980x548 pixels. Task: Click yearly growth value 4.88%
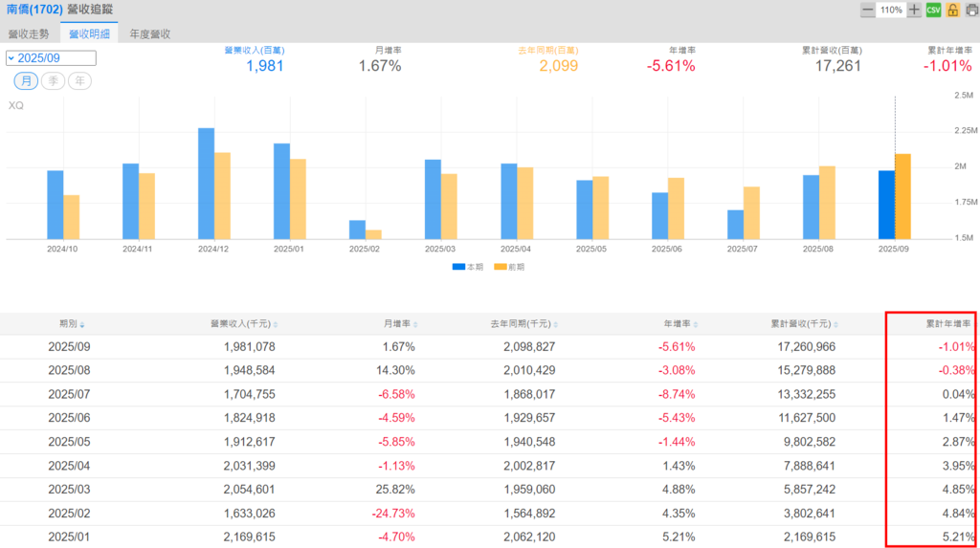tap(679, 490)
